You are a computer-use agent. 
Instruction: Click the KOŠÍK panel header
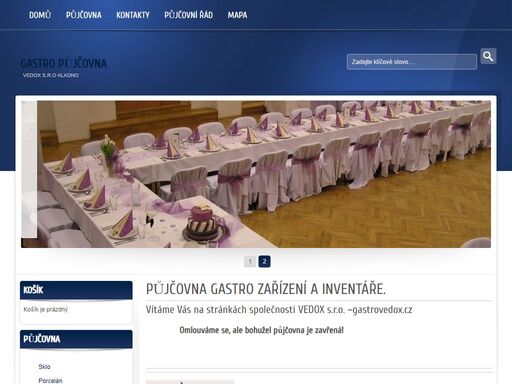(76, 290)
